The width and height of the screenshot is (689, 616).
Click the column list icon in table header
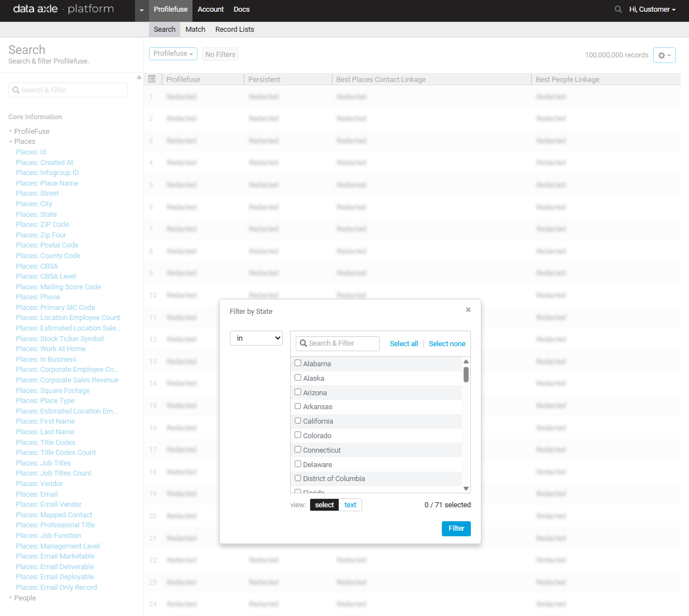coord(152,79)
